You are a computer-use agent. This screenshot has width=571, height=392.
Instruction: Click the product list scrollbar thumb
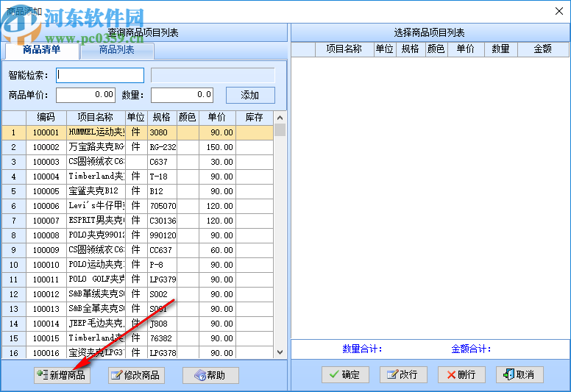coord(280,130)
